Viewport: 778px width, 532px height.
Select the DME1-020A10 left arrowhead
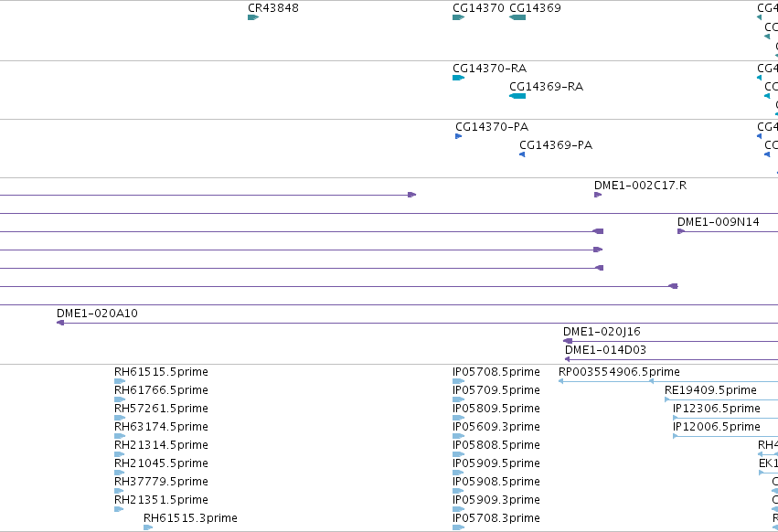point(60,323)
